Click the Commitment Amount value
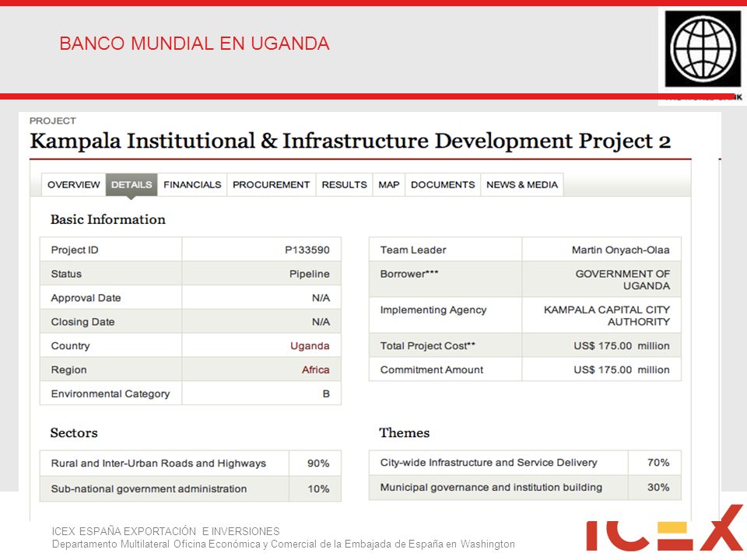Viewport: 747px width, 560px height. (622, 369)
